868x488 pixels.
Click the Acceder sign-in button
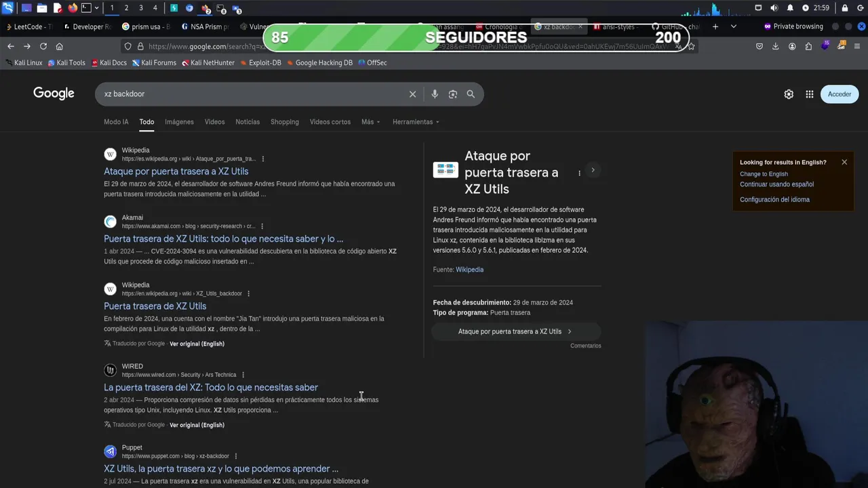pos(840,94)
